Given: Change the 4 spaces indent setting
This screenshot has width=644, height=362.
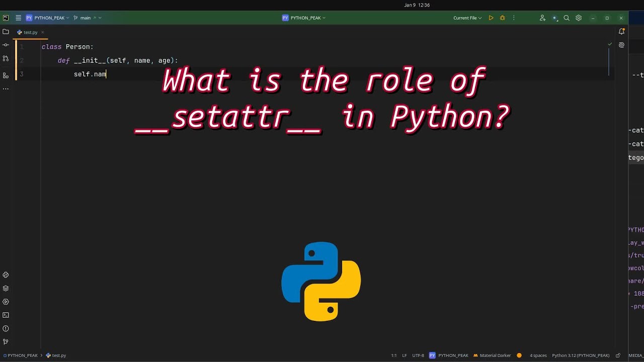Looking at the screenshot, I should click(538, 355).
